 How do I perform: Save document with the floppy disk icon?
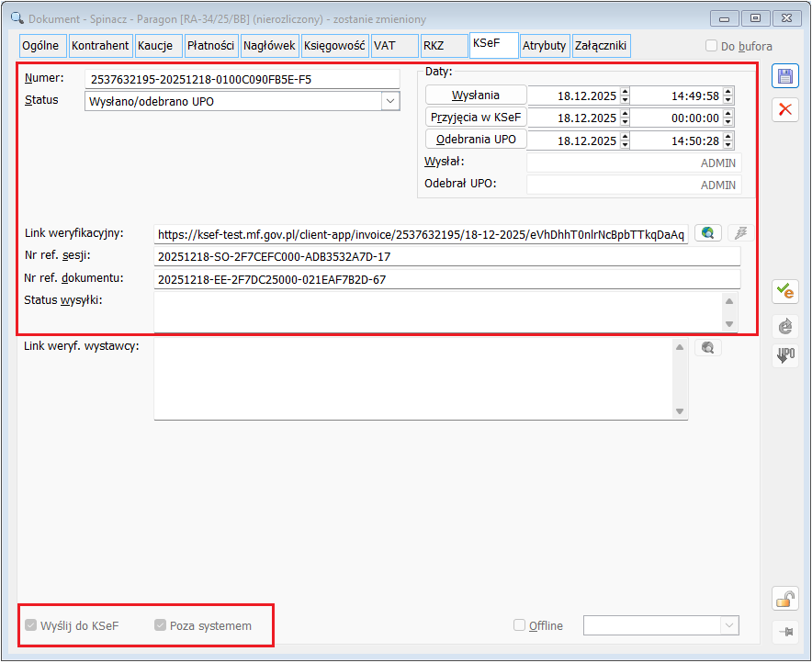pyautogui.click(x=785, y=76)
